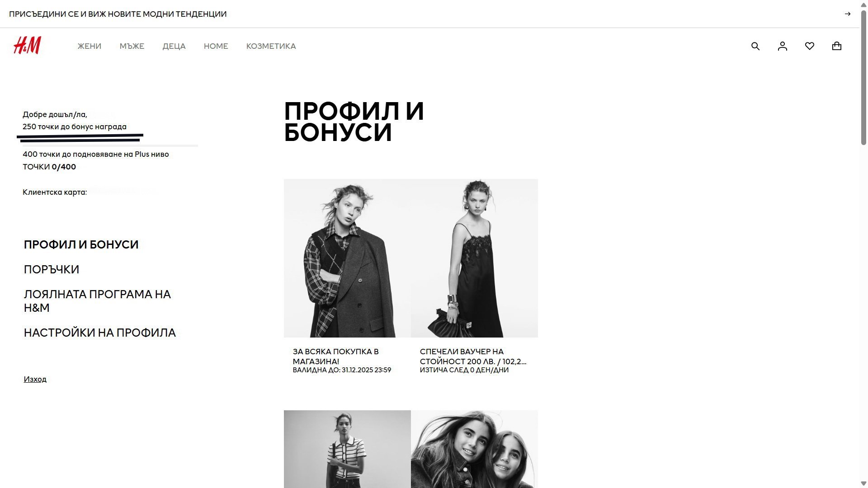
Task: Click the arrow in the top banner
Action: 848,14
